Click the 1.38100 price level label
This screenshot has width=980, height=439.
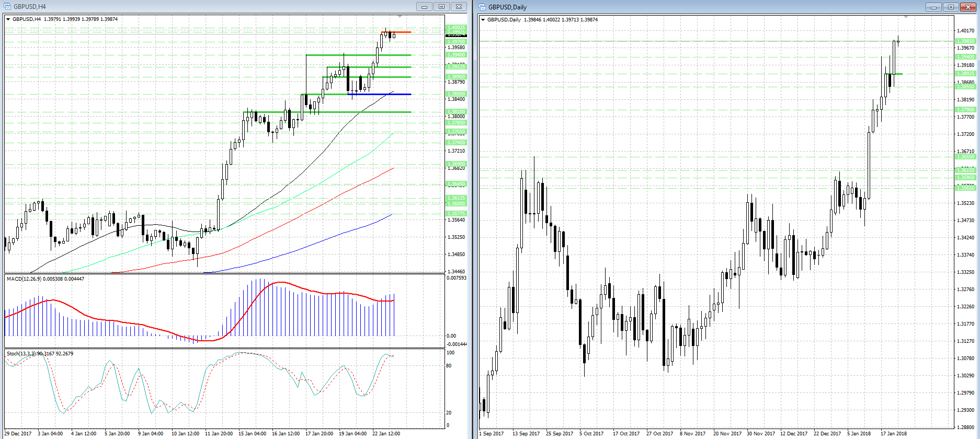pyautogui.click(x=456, y=112)
